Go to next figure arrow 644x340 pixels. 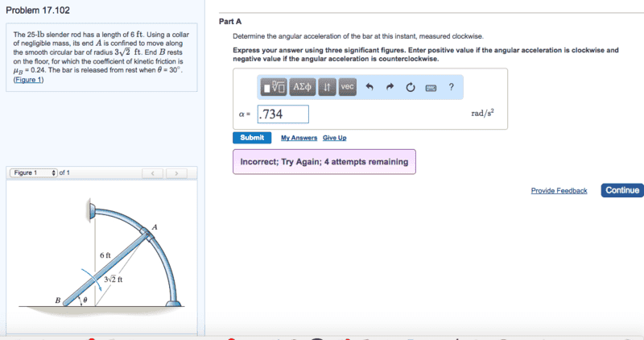tap(176, 173)
